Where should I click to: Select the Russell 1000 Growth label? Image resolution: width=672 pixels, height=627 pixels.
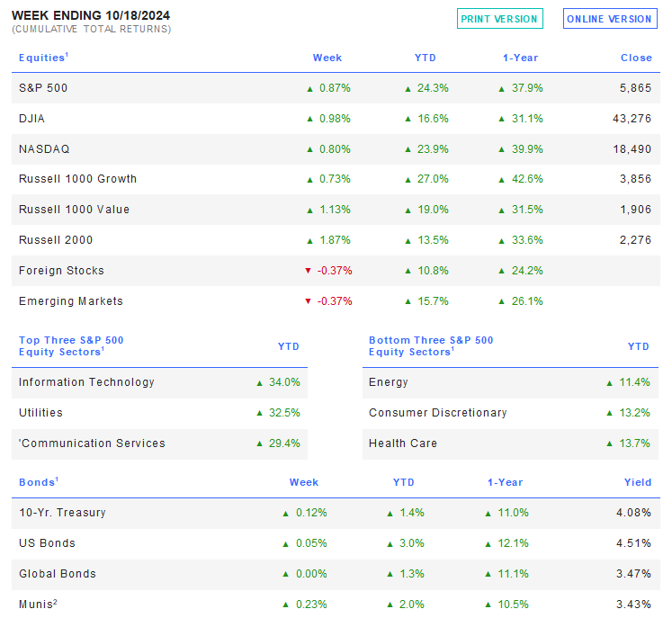[77, 179]
